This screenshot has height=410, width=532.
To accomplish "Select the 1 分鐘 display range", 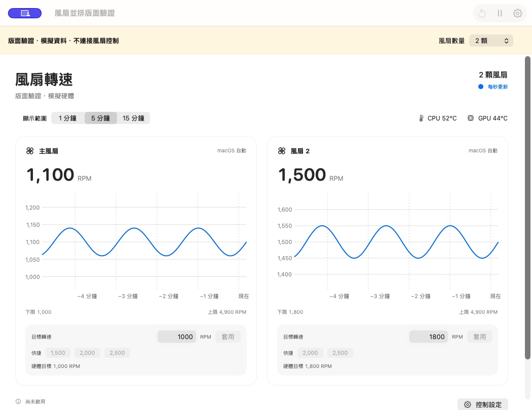I will click(67, 118).
